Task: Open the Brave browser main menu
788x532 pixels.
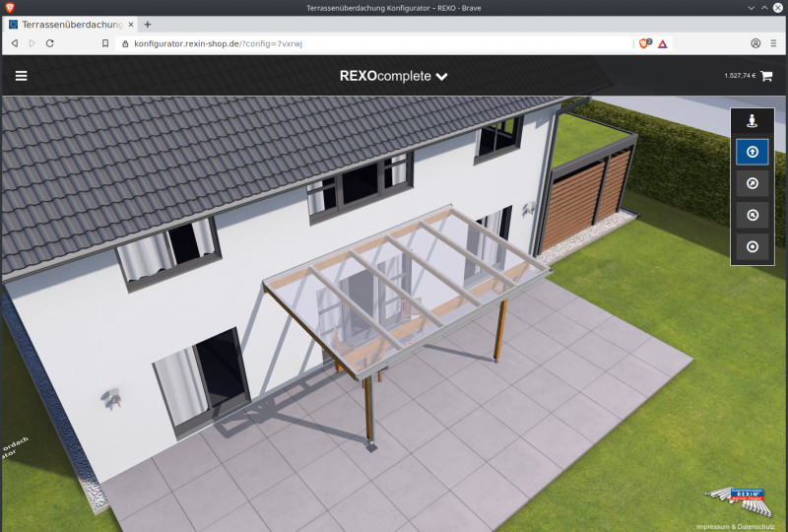Action: pos(774,43)
